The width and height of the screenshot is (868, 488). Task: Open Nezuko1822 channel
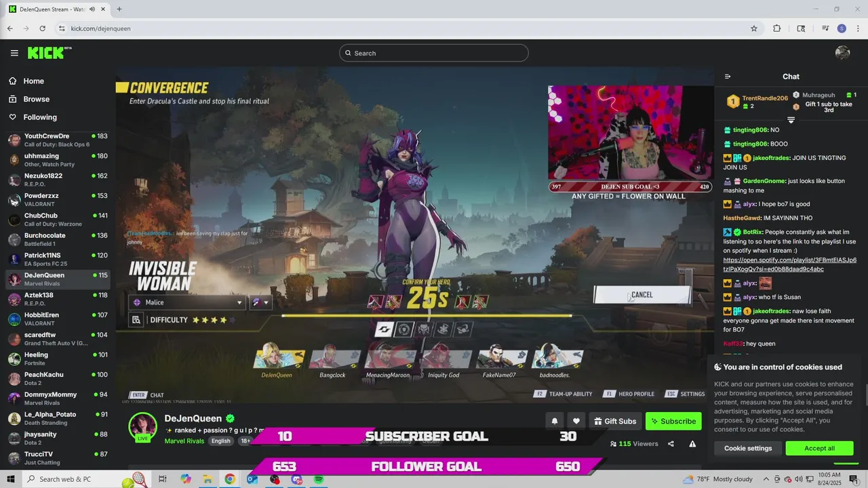click(x=58, y=180)
